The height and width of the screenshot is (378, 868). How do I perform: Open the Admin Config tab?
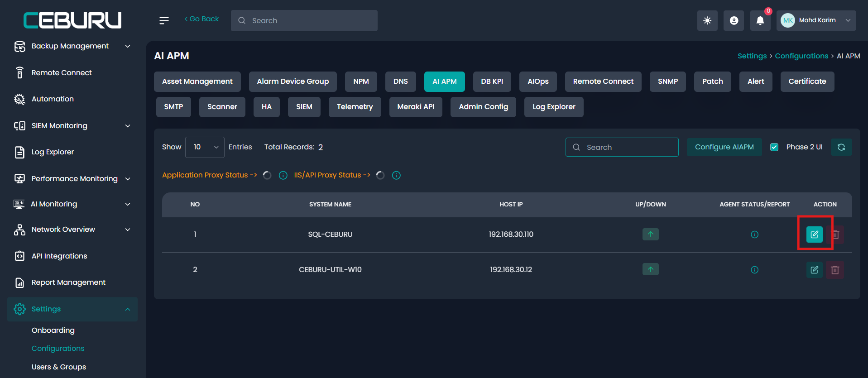pos(483,107)
